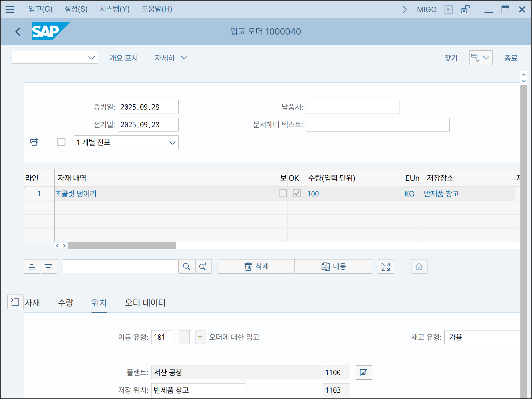Image resolution: width=532 pixels, height=399 pixels.
Task: Click the find-next search plus icon
Action: click(x=203, y=266)
